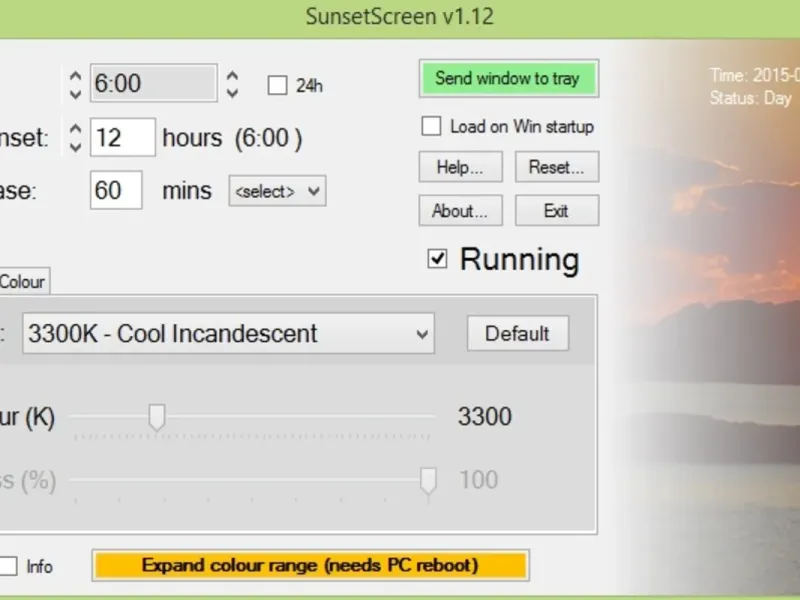Click the brightness (%) slider handle
Screen dimensions: 800x600
428,481
